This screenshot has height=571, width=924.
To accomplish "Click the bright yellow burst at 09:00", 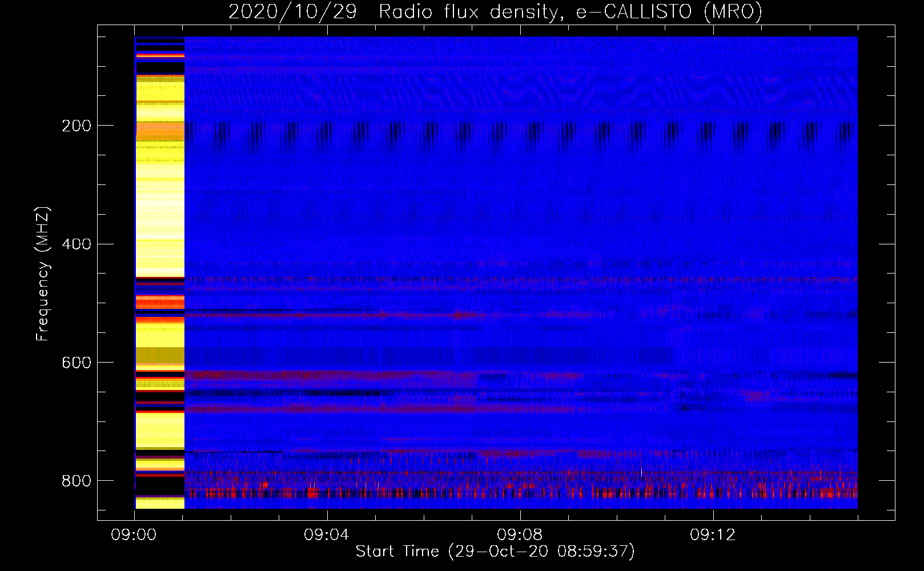I will point(160,273).
